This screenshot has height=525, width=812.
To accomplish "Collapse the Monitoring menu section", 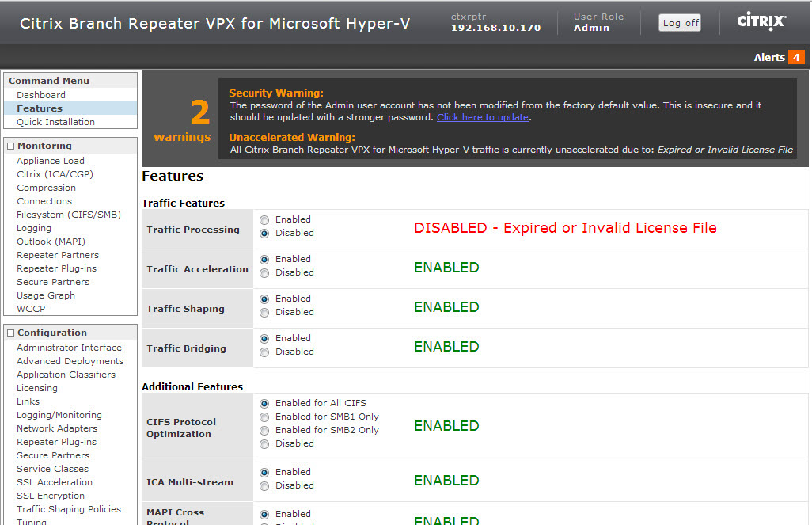I will tap(10, 146).
